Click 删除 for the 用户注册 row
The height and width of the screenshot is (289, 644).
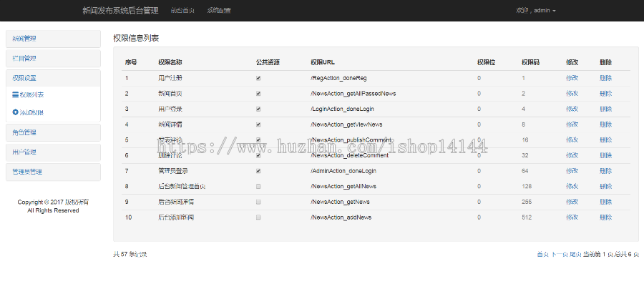pyautogui.click(x=606, y=78)
